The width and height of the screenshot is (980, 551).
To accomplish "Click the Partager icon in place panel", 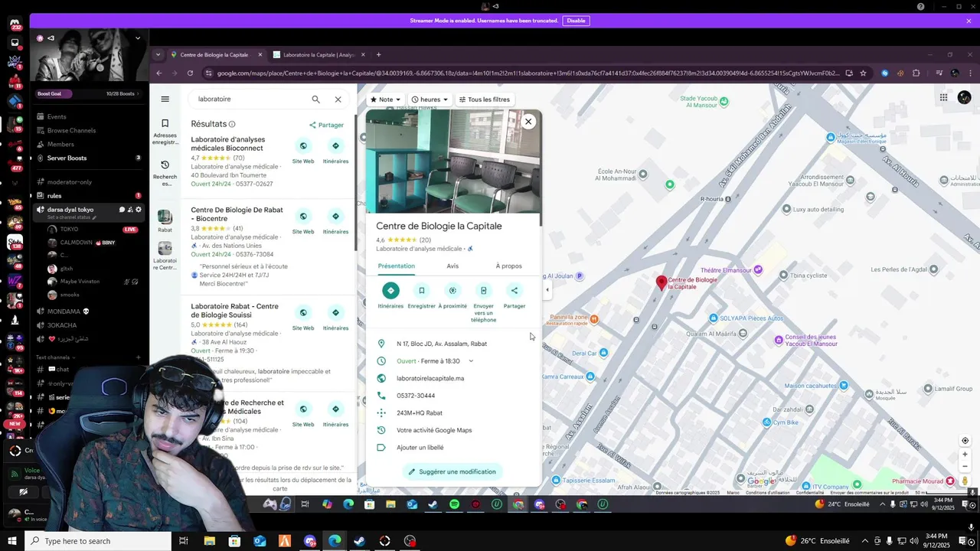I will (514, 290).
